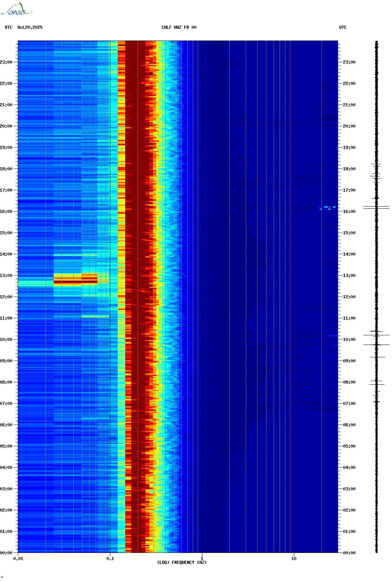
Task: Click the 16:00 tick on the right time axis
Action: [x=349, y=212]
